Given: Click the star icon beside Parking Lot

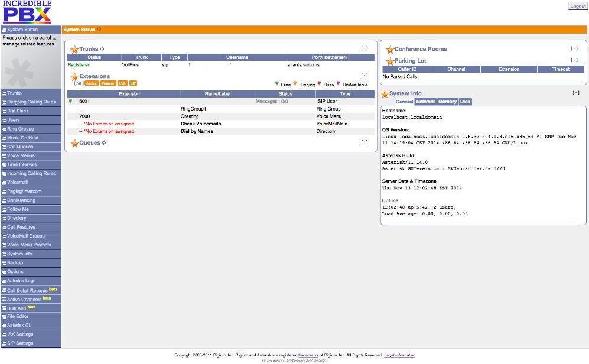Looking at the screenshot, I should pos(390,61).
